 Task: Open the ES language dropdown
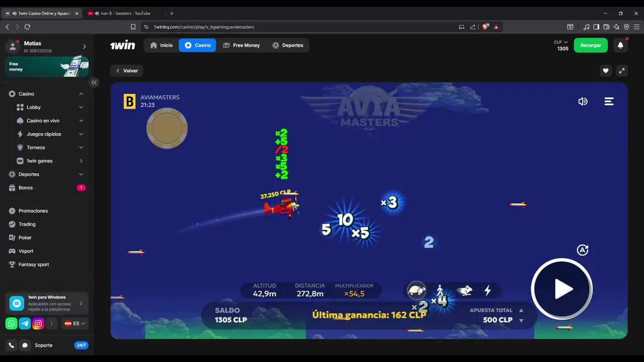[x=75, y=324]
